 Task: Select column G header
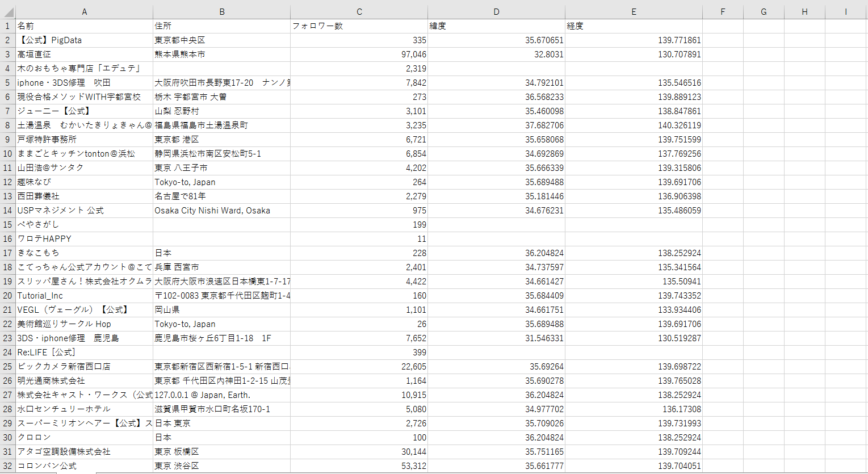764,11
